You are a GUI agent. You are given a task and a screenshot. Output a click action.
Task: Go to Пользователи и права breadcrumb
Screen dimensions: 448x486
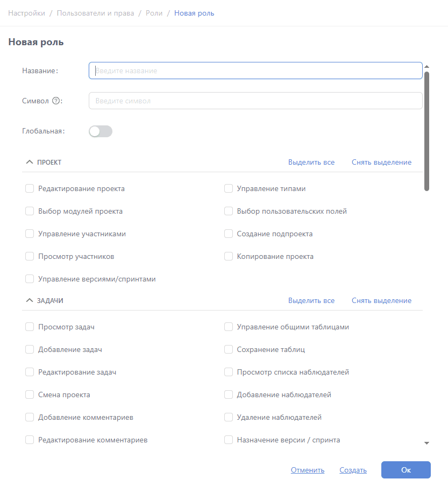click(95, 13)
